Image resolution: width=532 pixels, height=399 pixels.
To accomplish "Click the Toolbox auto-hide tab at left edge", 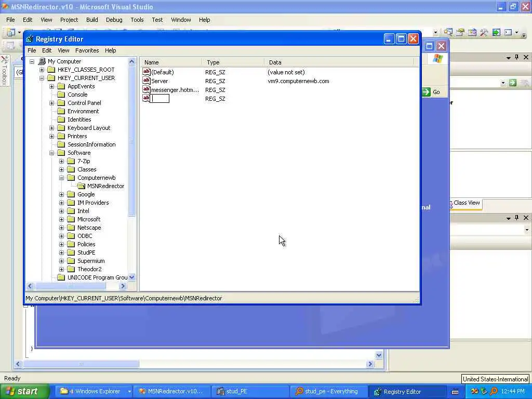I will point(4,71).
